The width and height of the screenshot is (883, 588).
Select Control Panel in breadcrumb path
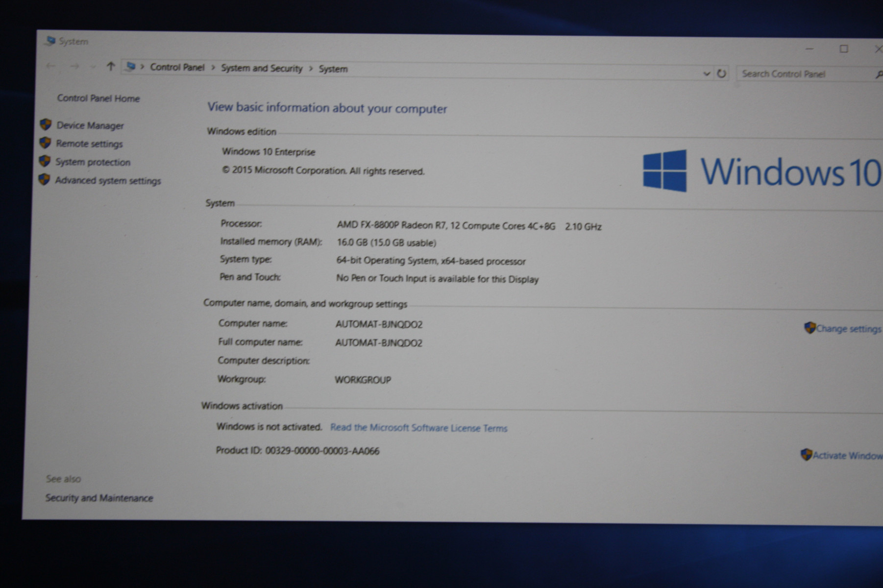click(177, 67)
